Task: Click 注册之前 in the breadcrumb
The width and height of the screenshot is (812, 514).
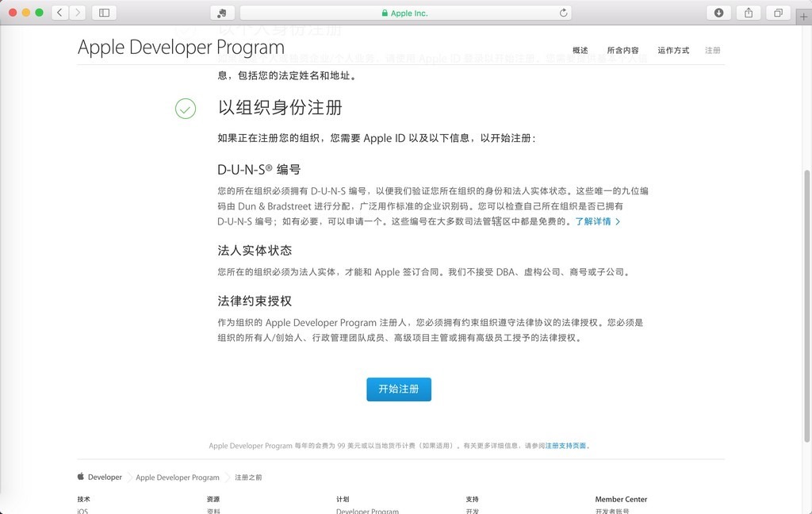Action: (248, 478)
